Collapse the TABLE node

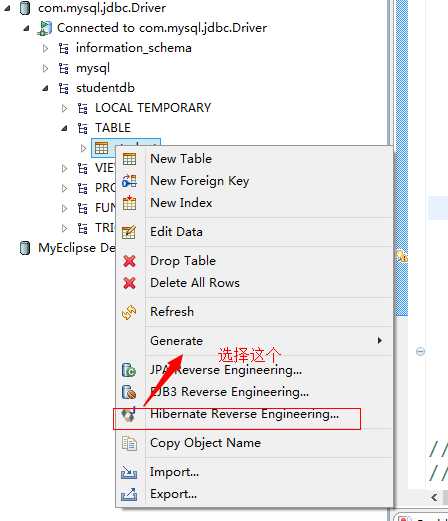64,128
